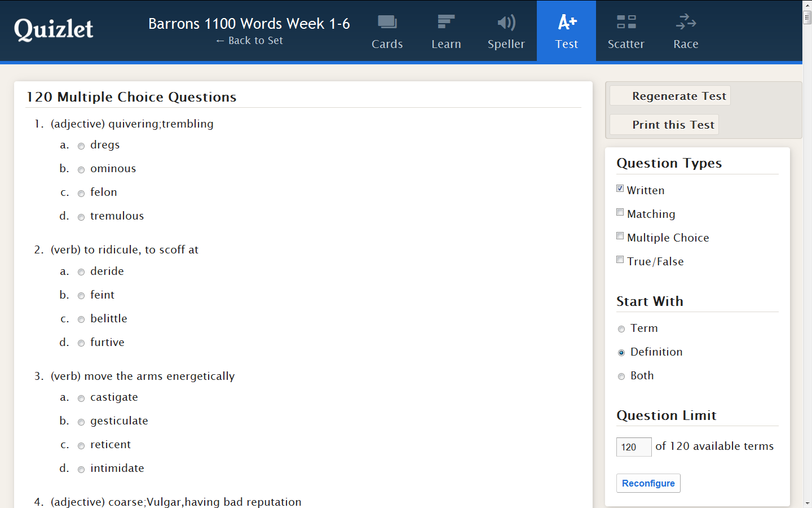Enable the Multiple Choice checkbox
The image size is (812, 508).
620,237
